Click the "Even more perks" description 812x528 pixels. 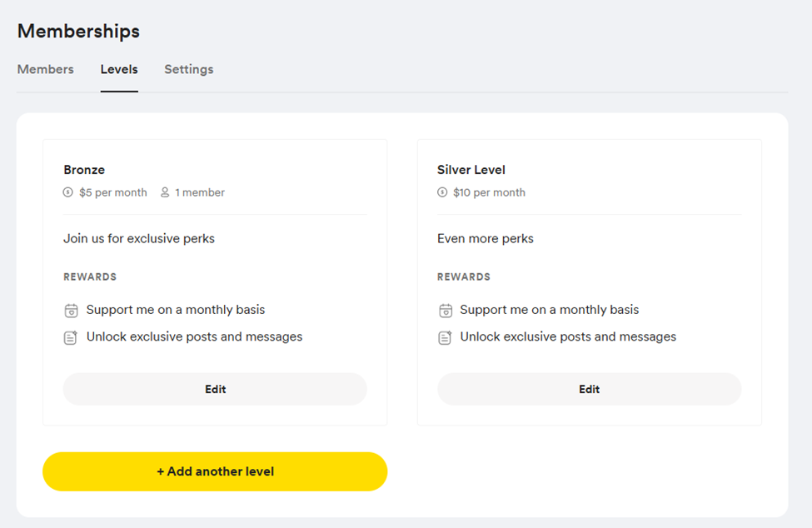[486, 238]
